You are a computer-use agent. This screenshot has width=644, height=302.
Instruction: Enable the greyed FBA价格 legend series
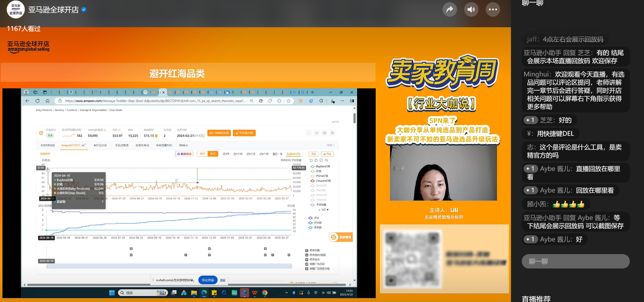(x=318, y=190)
